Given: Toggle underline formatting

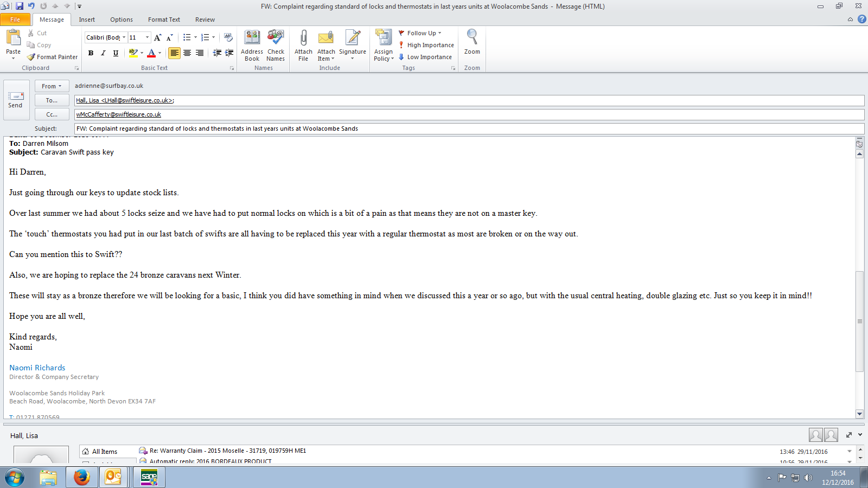Looking at the screenshot, I should pos(116,53).
